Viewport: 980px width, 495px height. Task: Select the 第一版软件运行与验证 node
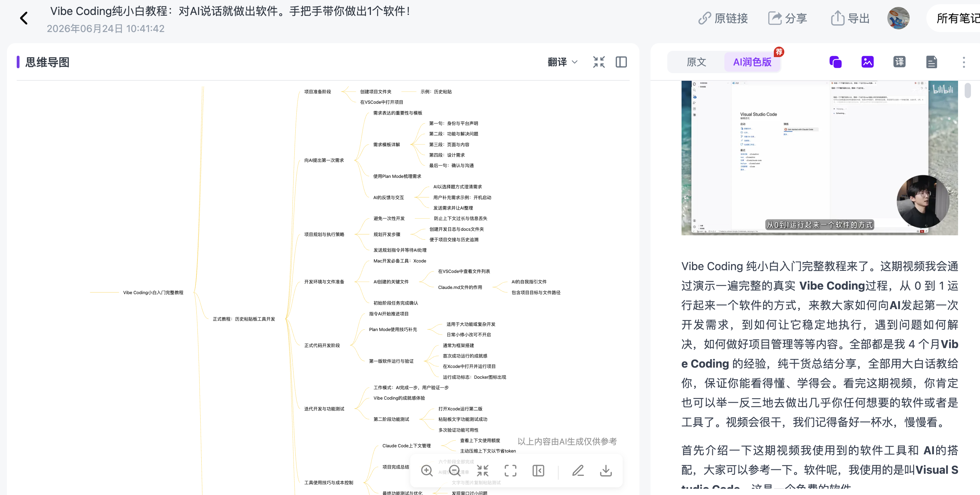click(x=391, y=361)
